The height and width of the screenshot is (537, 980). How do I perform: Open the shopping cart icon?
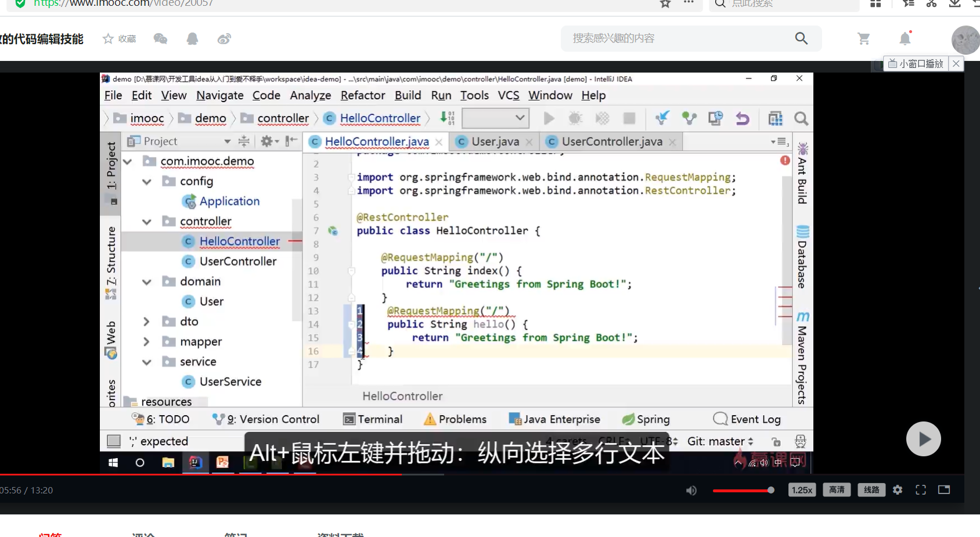pos(864,38)
